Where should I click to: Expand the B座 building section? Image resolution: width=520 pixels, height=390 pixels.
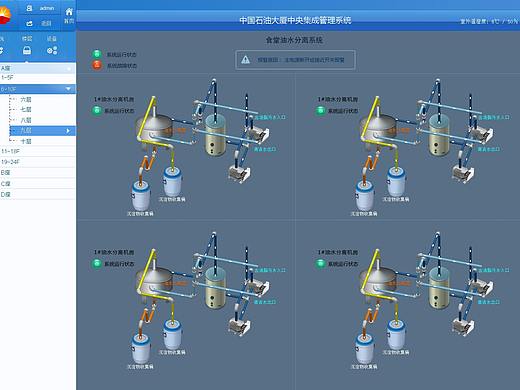38,173
